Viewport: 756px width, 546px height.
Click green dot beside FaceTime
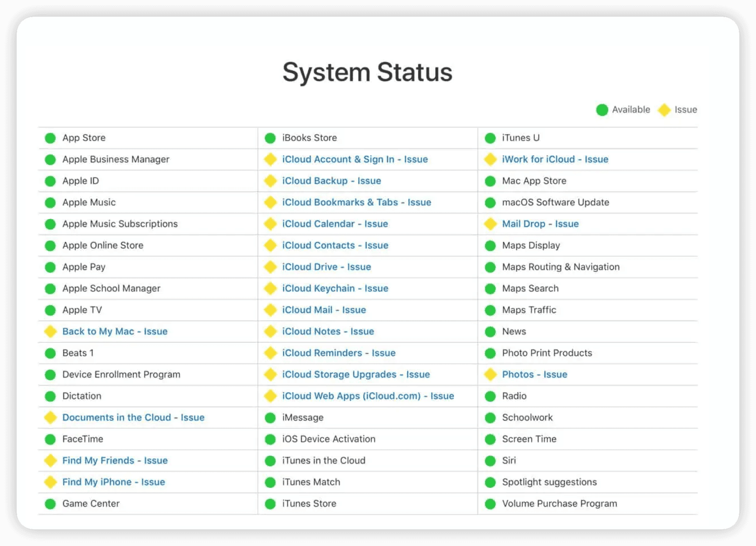pos(50,439)
